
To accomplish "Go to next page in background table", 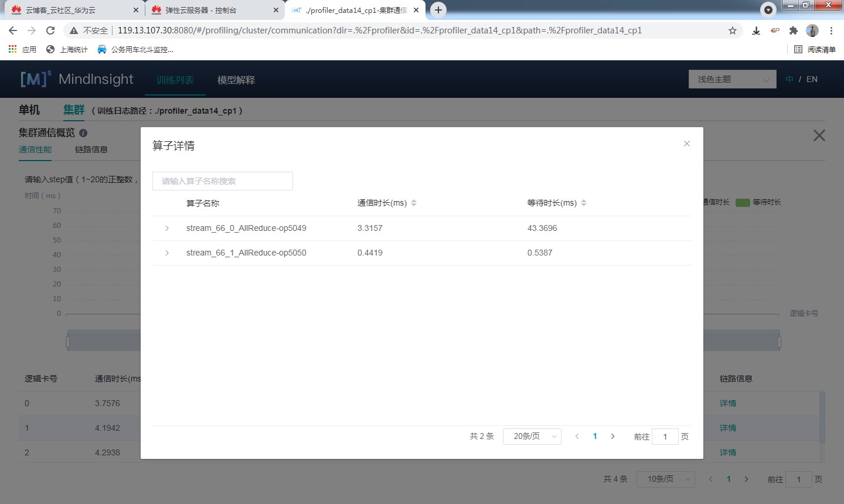I will pos(746,479).
